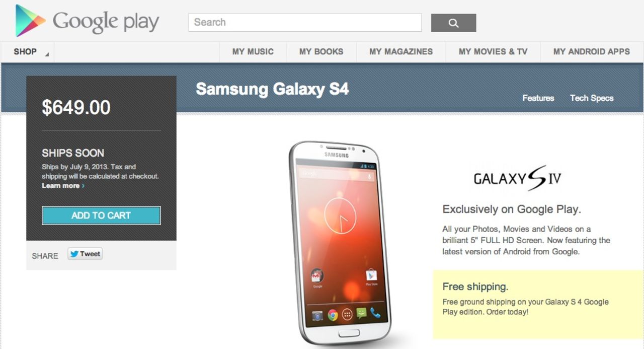Click the ADD TO CART button
This screenshot has height=349, width=644.
(101, 216)
